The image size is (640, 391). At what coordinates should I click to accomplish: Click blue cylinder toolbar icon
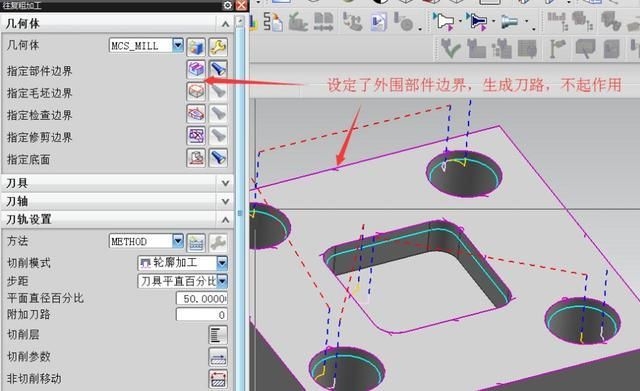click(510, 22)
